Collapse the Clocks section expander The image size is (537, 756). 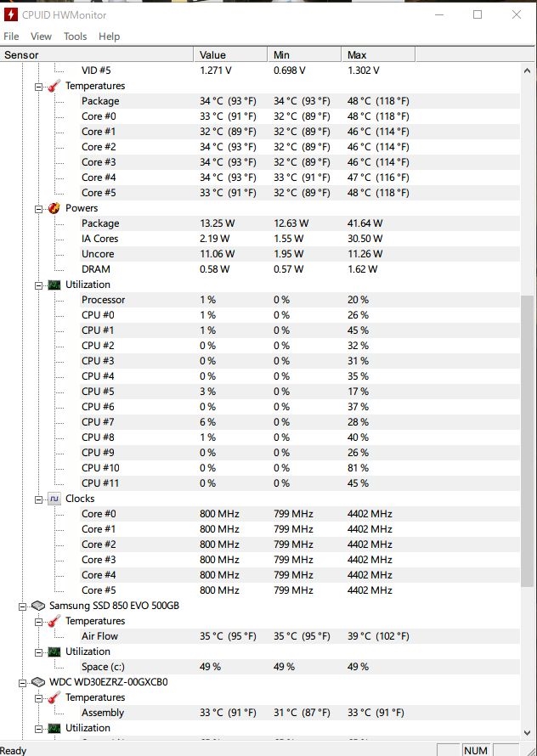point(38,500)
